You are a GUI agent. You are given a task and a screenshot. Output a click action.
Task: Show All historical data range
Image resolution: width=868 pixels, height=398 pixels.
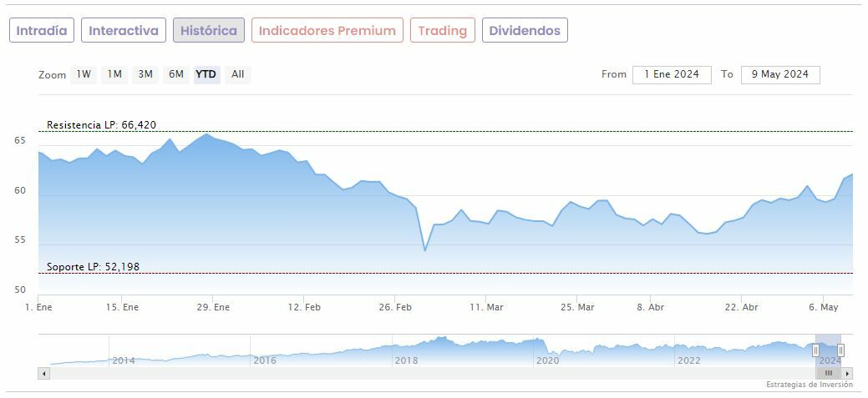(x=238, y=74)
